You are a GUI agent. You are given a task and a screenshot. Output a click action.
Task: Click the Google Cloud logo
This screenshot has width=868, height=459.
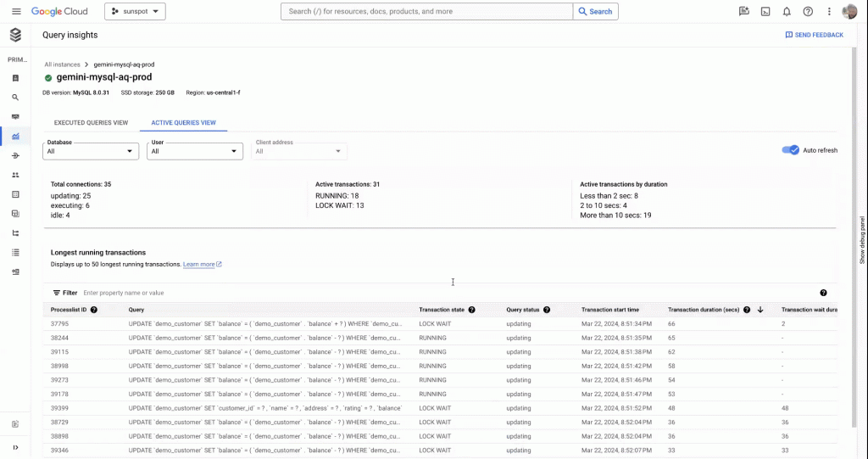(x=59, y=11)
